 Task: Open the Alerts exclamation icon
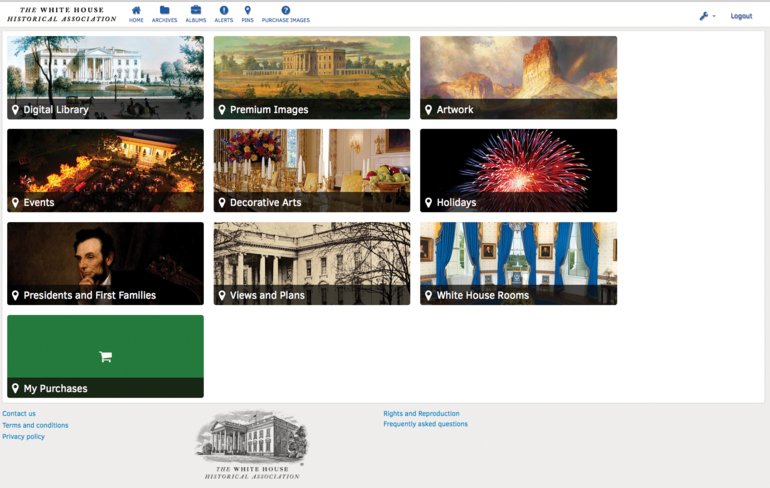pos(223,10)
